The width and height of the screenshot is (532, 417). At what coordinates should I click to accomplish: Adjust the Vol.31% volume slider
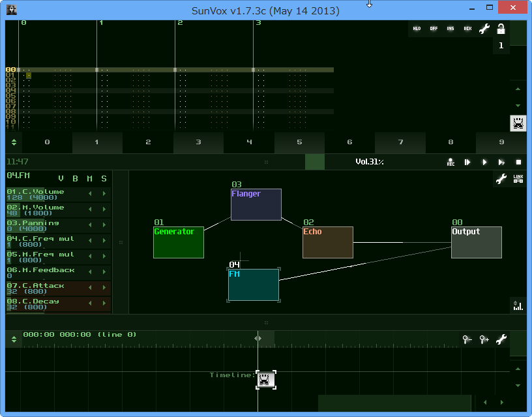[x=370, y=162]
